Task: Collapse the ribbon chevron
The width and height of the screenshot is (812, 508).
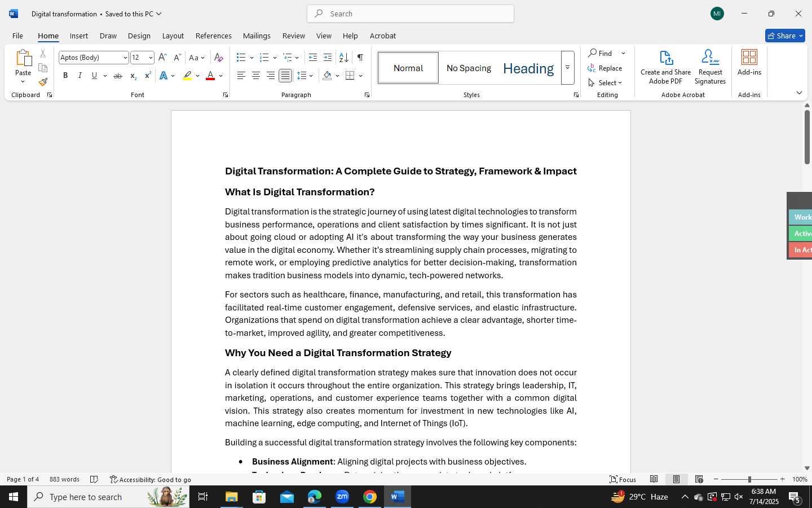Action: tap(799, 93)
